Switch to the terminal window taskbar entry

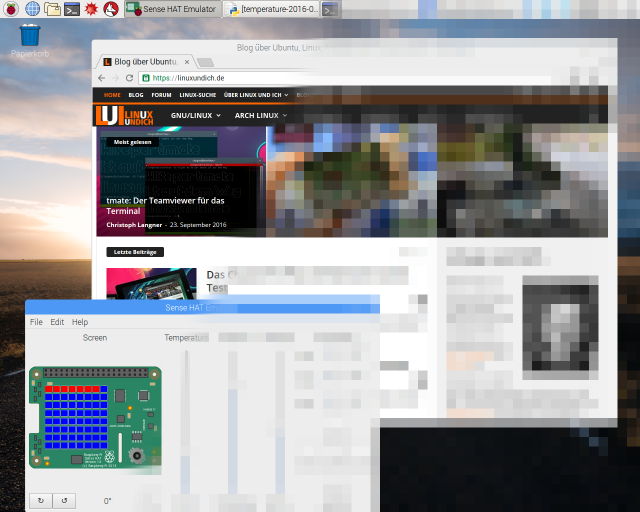pyautogui.click(x=330, y=9)
